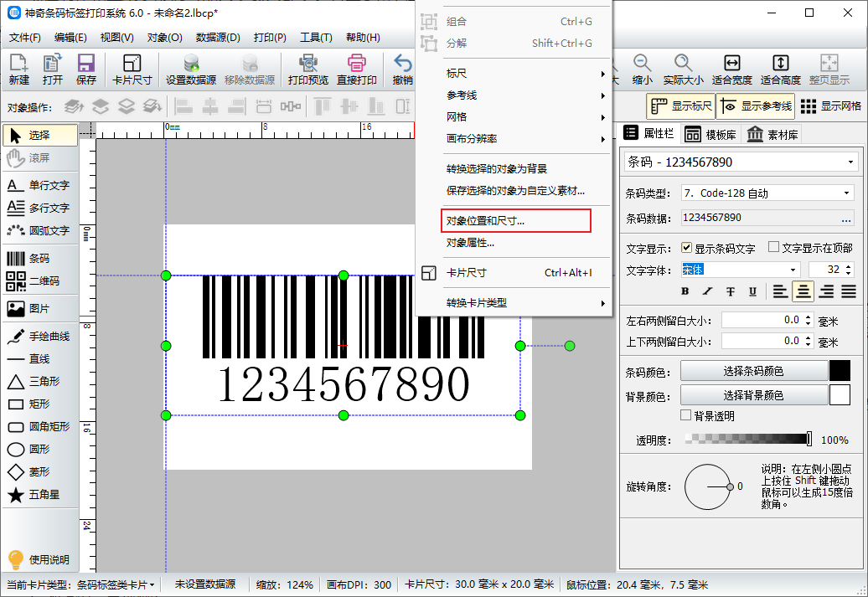This screenshot has width=868, height=597.
Task: Click the 撤销 undo icon
Action: [x=402, y=69]
